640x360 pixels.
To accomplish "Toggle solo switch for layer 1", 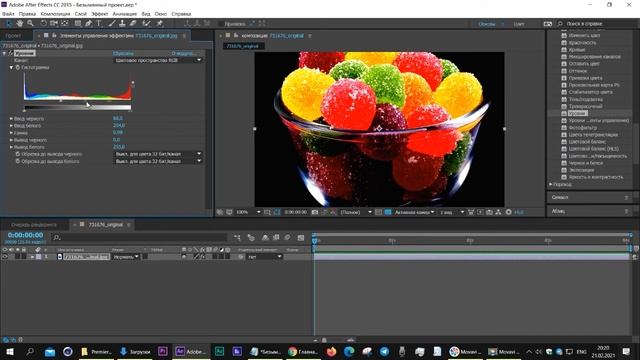I will pos(18,257).
